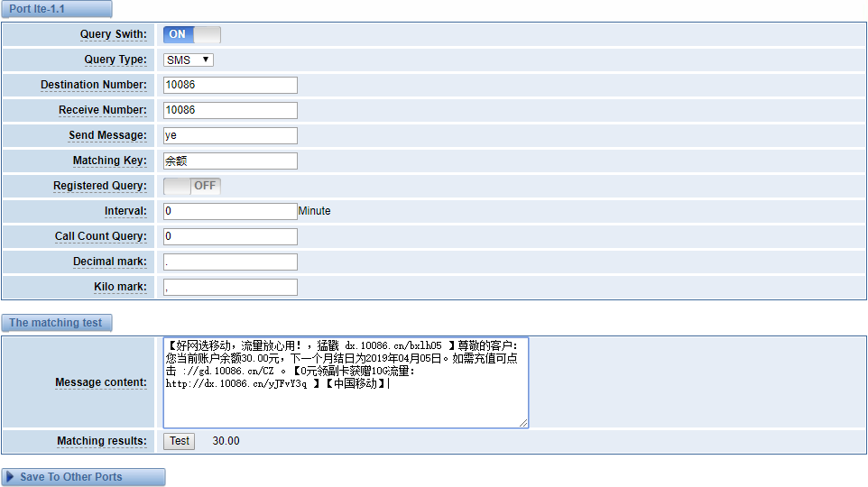Viewport: 868px width, 487px height.
Task: Click the 30.00 matching result value
Action: (226, 441)
